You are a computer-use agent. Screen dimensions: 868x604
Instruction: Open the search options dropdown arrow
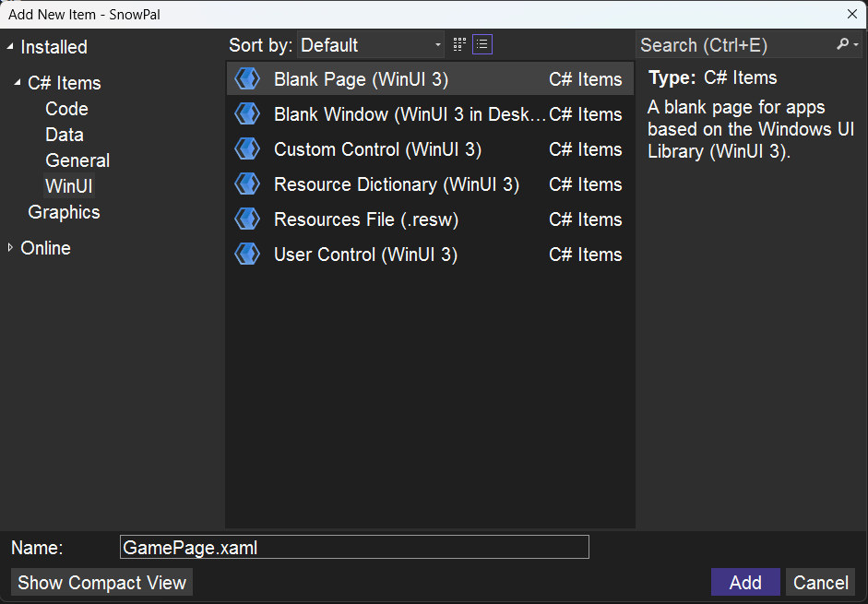(856, 45)
